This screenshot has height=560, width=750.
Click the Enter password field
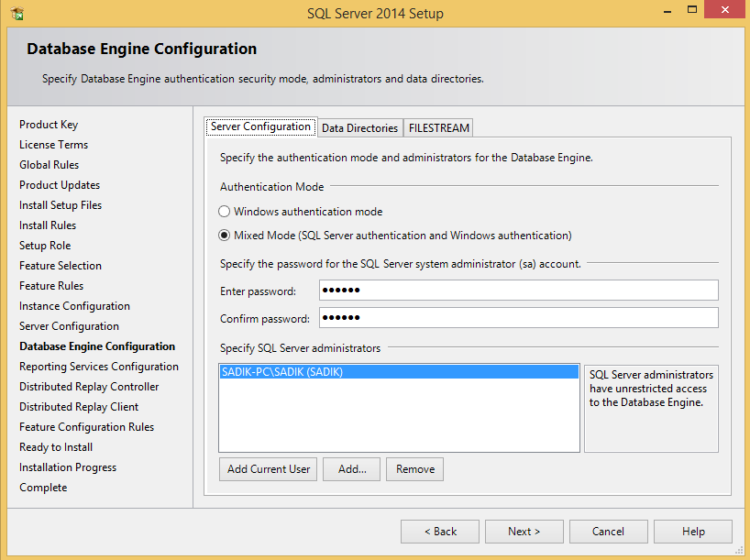tap(518, 291)
